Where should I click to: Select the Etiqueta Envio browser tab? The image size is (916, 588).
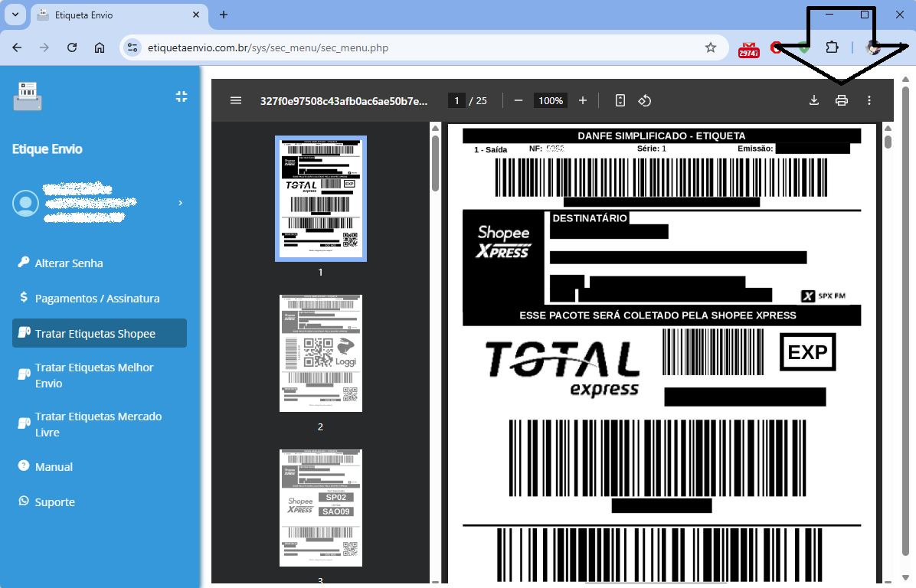(119, 15)
